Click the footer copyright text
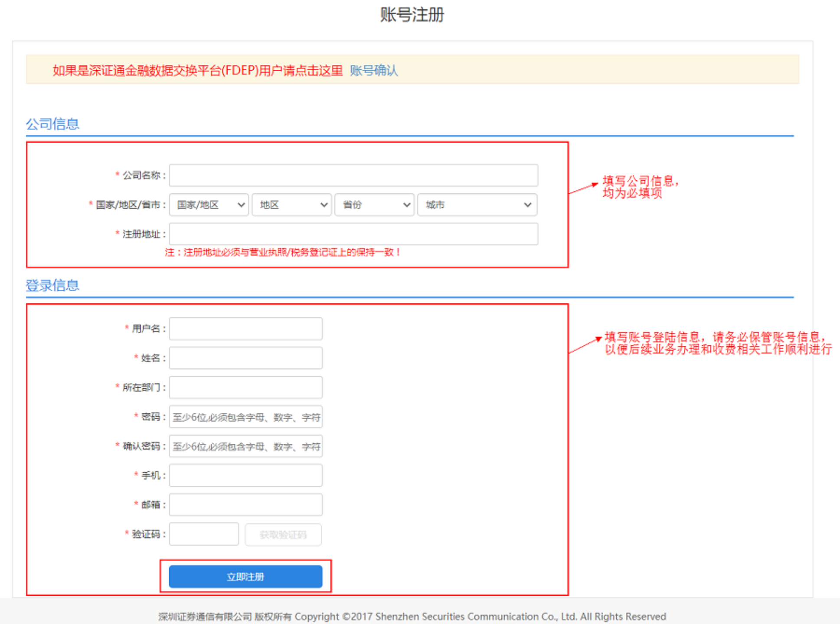Screen dimensions: 840x624 tap(412, 616)
